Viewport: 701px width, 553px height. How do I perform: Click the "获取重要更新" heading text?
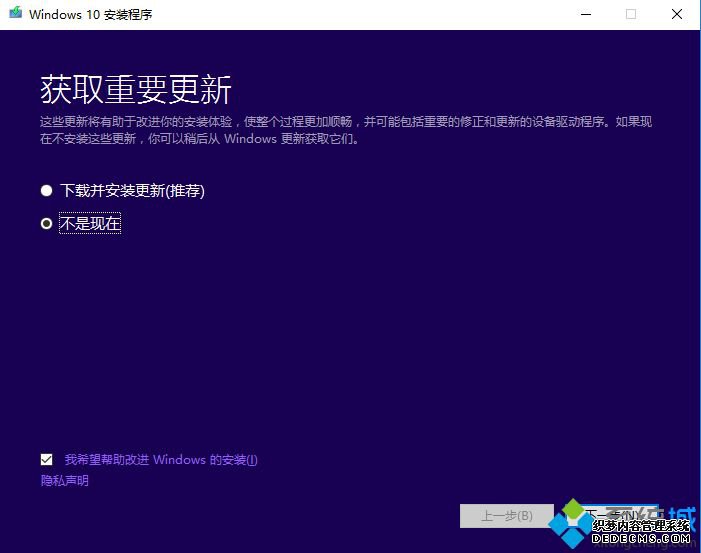point(136,90)
